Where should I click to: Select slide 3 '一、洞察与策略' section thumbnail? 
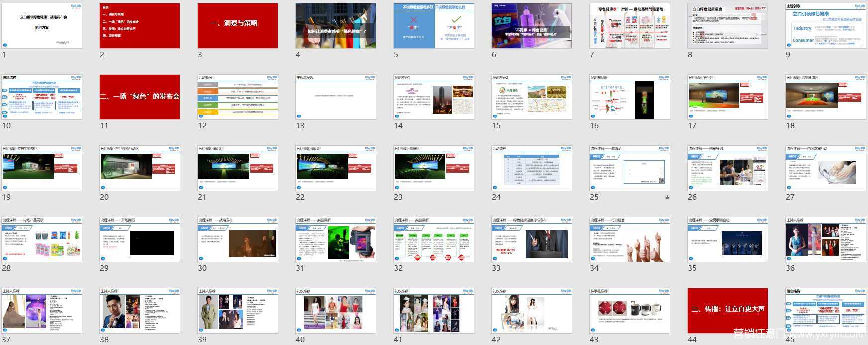click(x=238, y=26)
